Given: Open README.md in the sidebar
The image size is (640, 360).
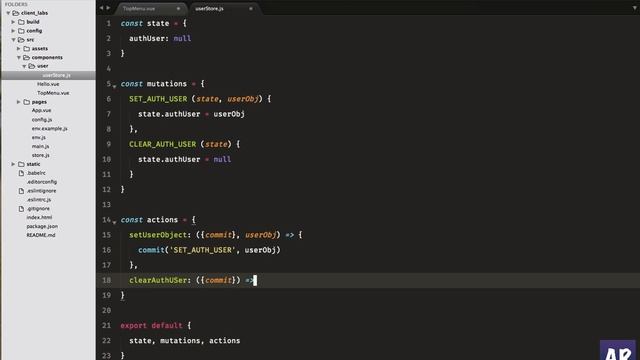Looking at the screenshot, I should (x=41, y=235).
